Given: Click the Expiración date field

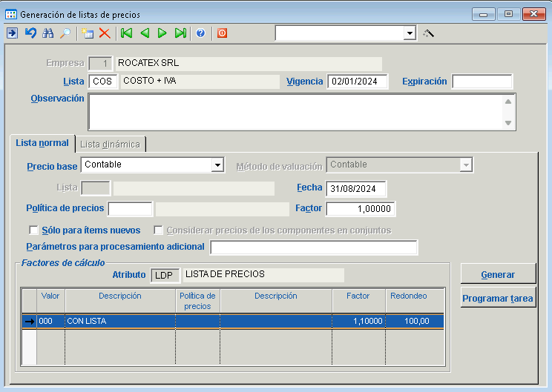Looking at the screenshot, I should click(482, 82).
